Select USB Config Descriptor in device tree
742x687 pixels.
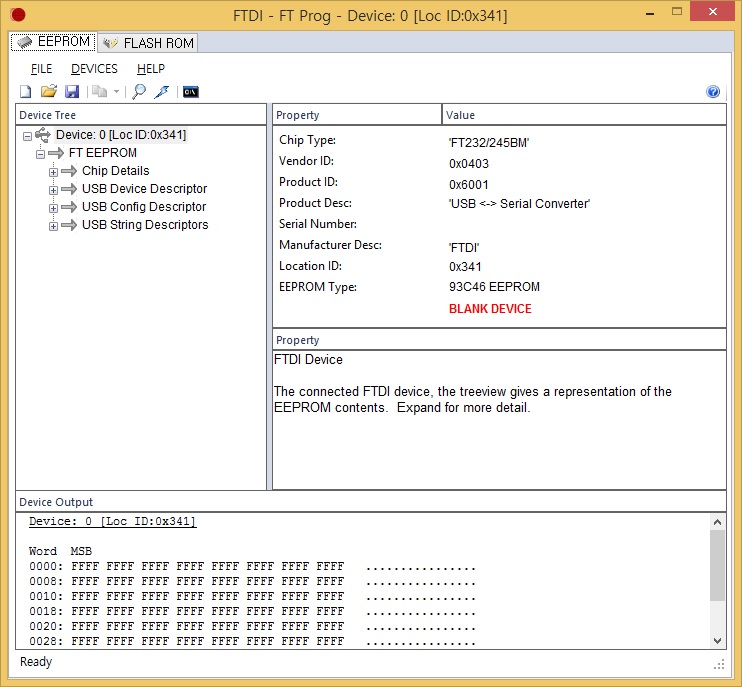pyautogui.click(x=144, y=207)
